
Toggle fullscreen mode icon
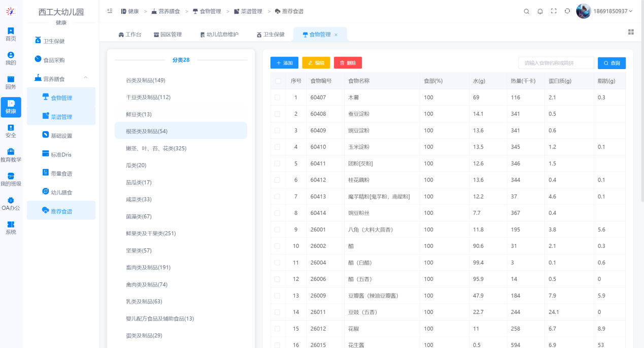point(554,11)
